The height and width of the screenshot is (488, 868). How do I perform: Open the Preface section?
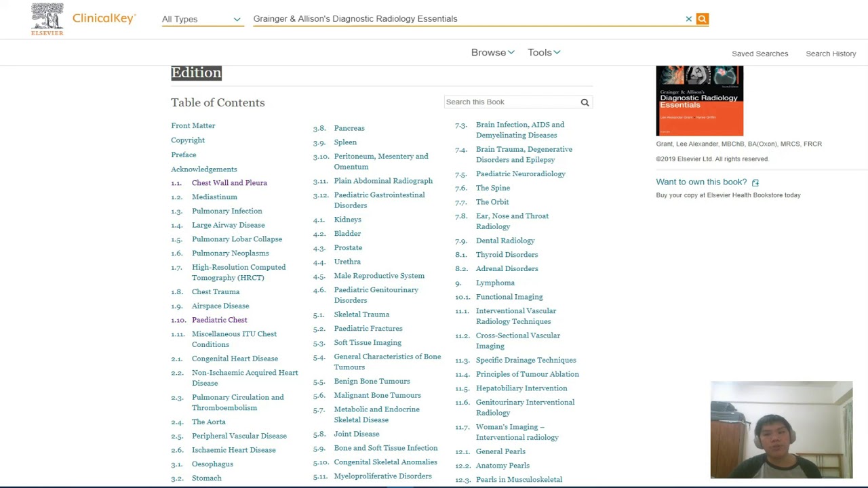click(184, 155)
